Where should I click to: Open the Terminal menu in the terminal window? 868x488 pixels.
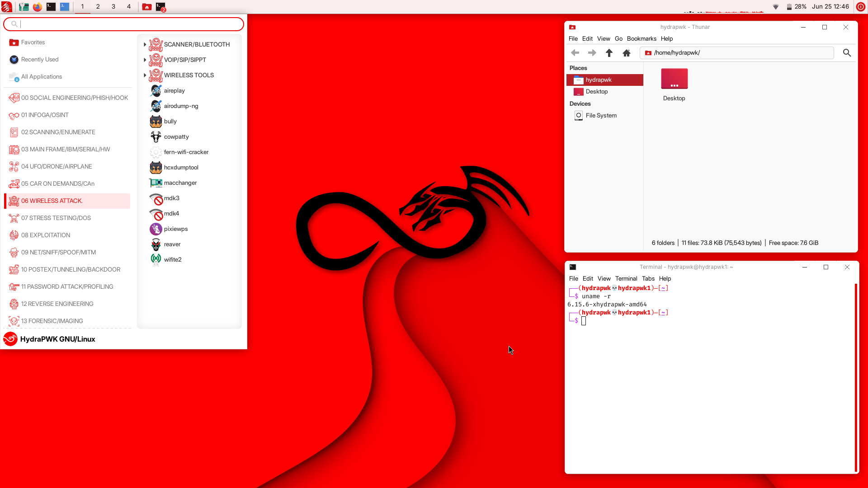[x=626, y=278]
